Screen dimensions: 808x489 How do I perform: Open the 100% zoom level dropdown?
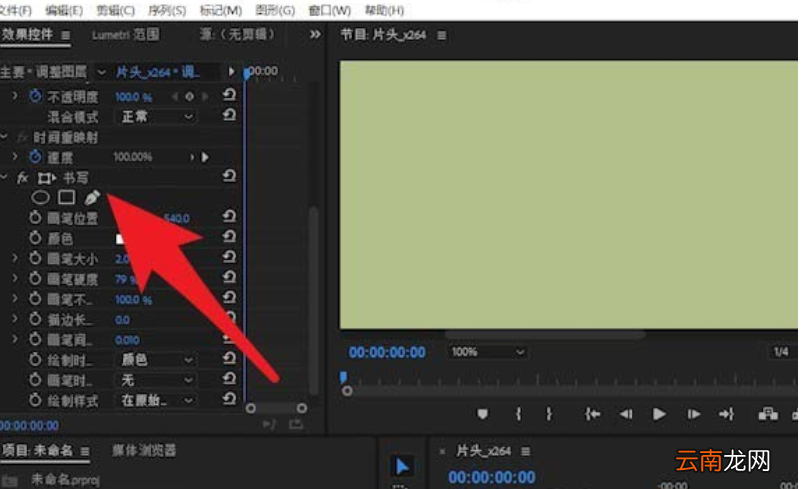(487, 352)
